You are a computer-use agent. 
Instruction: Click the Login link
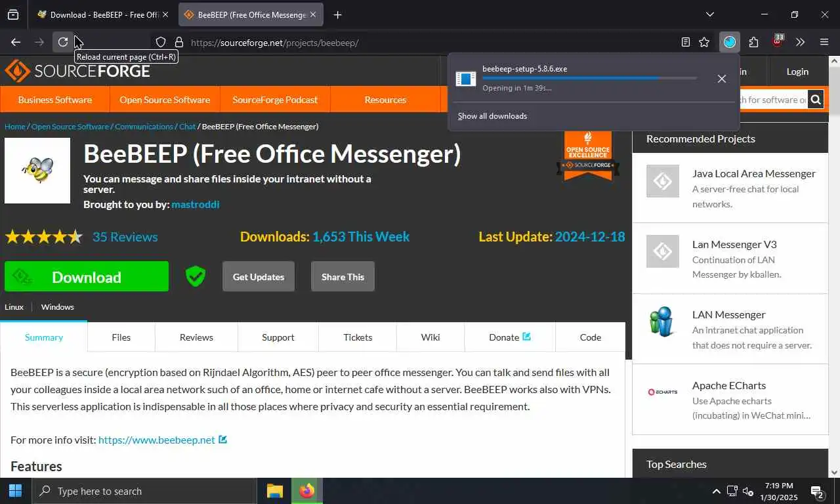[797, 72]
